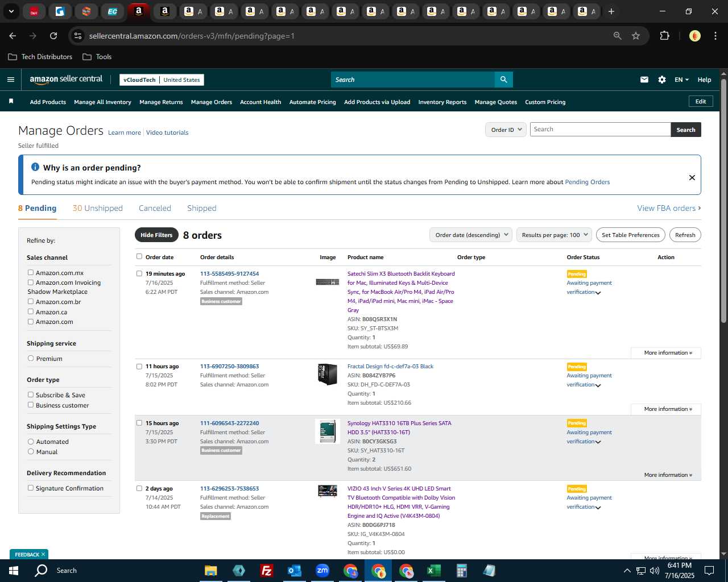The width and height of the screenshot is (728, 582).
Task: Open the Tools bookmark folder
Action: [x=97, y=57]
